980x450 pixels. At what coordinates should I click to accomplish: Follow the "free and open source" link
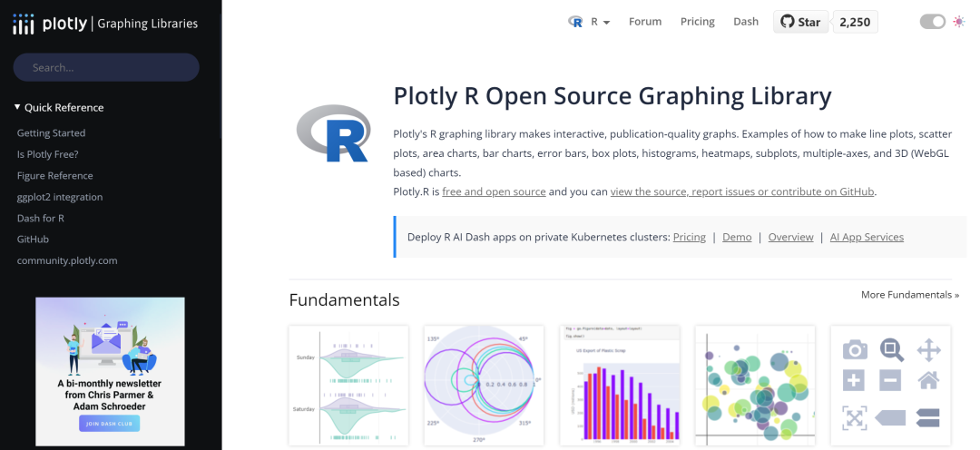494,191
